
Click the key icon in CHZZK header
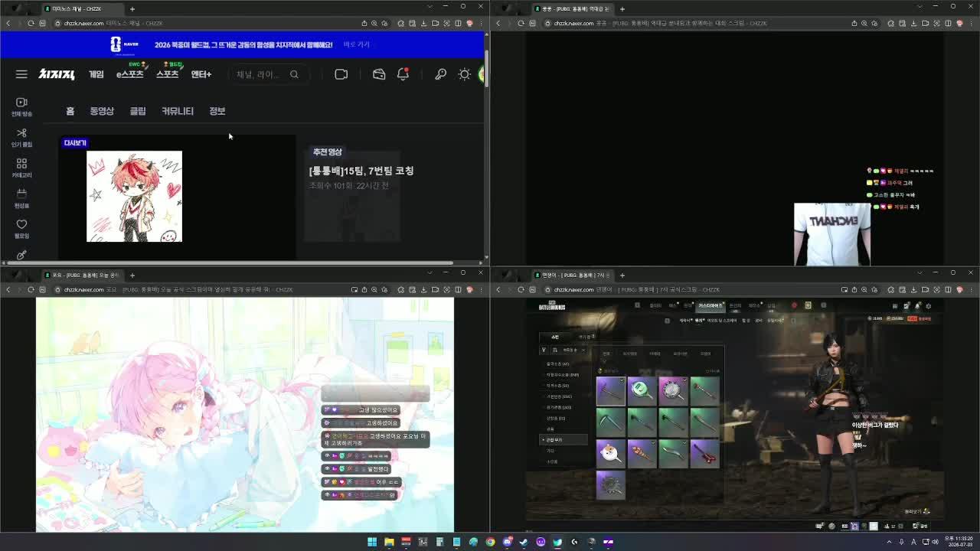440,74
